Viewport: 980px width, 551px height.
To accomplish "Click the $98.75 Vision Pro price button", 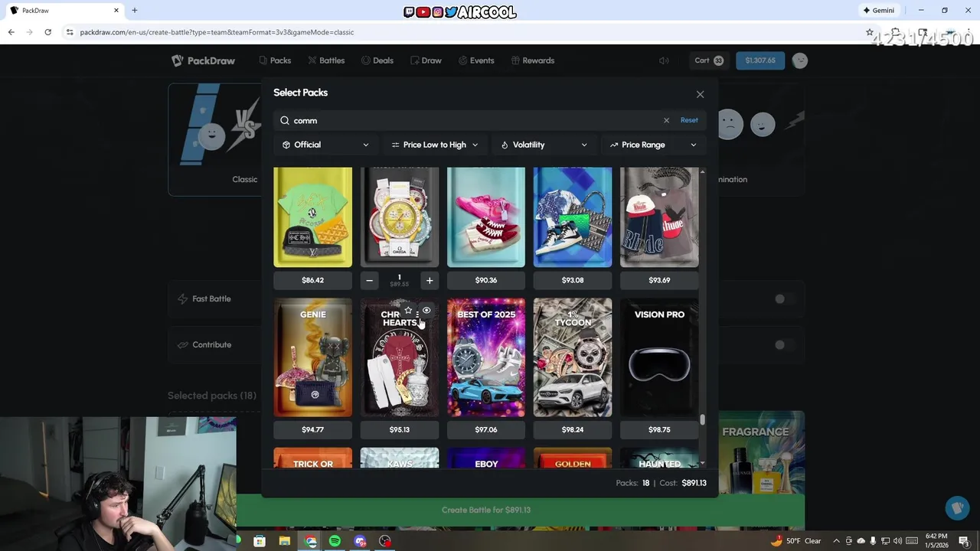I will pos(658,429).
